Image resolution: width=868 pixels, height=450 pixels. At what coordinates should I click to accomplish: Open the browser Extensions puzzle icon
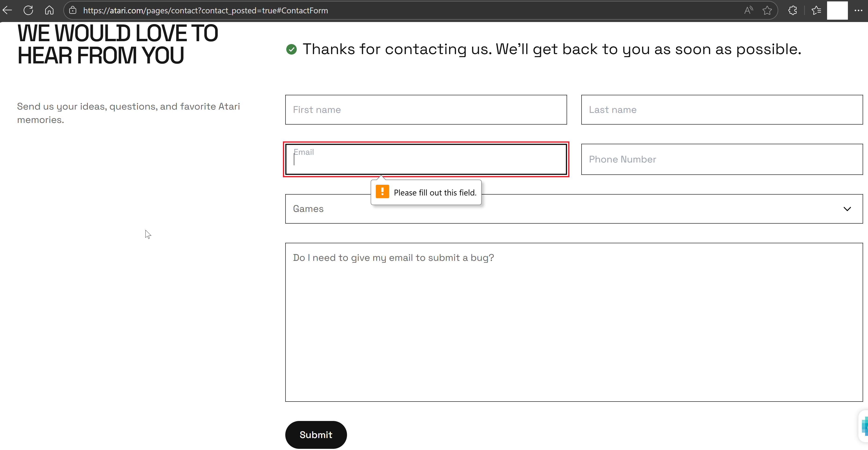pyautogui.click(x=792, y=11)
